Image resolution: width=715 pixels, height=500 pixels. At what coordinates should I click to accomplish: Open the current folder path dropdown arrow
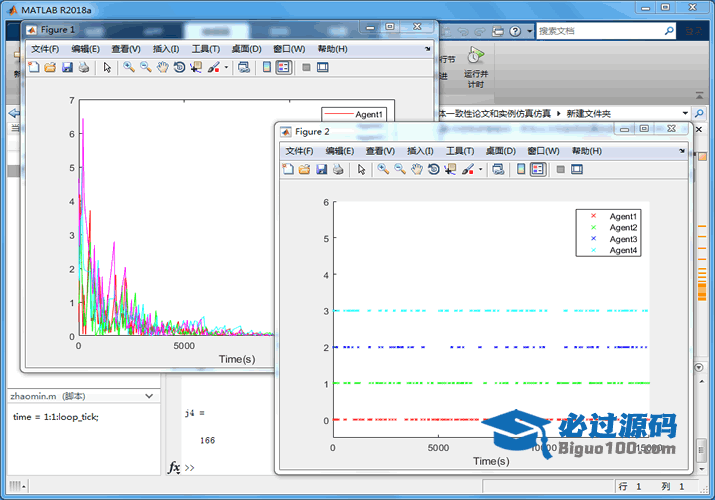685,113
